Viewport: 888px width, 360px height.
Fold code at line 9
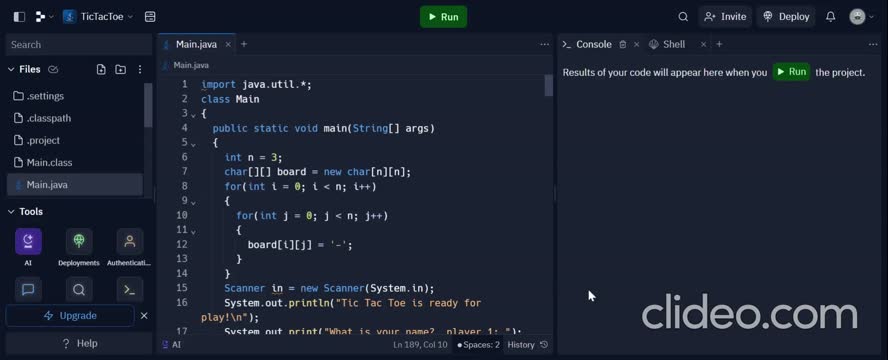[193, 202]
